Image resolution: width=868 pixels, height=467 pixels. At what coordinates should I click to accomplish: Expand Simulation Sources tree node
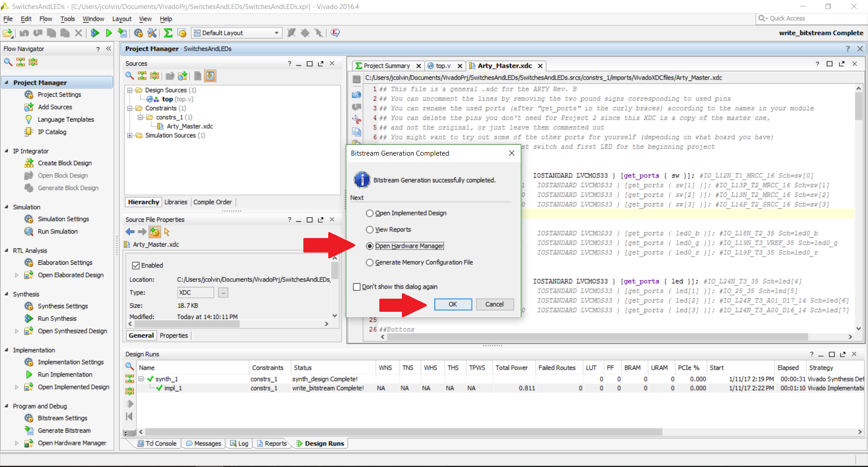pyautogui.click(x=130, y=135)
